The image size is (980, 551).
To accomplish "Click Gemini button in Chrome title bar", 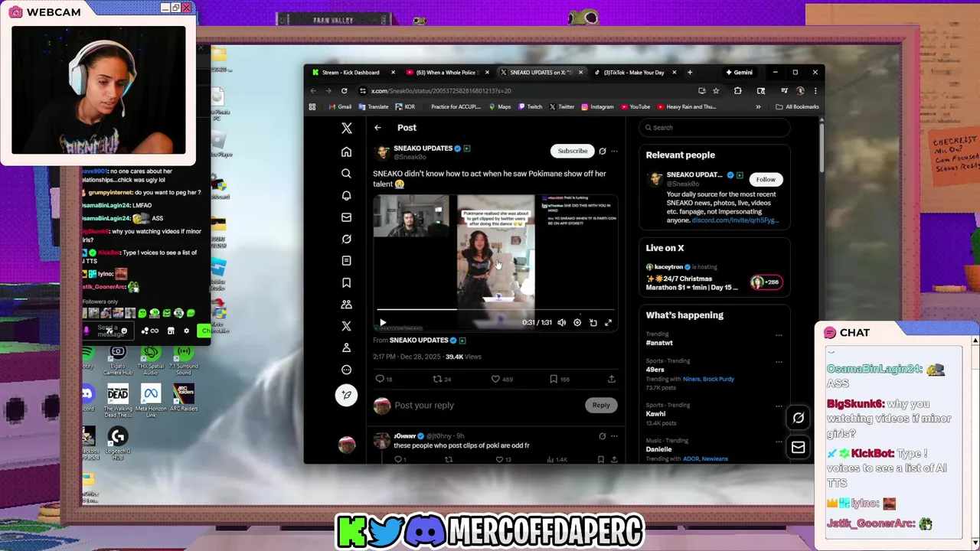I will click(740, 73).
